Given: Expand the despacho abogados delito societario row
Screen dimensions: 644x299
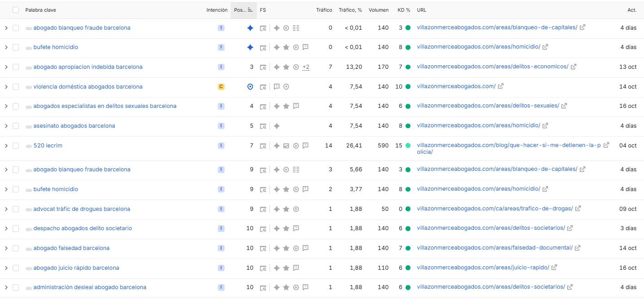Looking at the screenshot, I should pyautogui.click(x=6, y=228).
